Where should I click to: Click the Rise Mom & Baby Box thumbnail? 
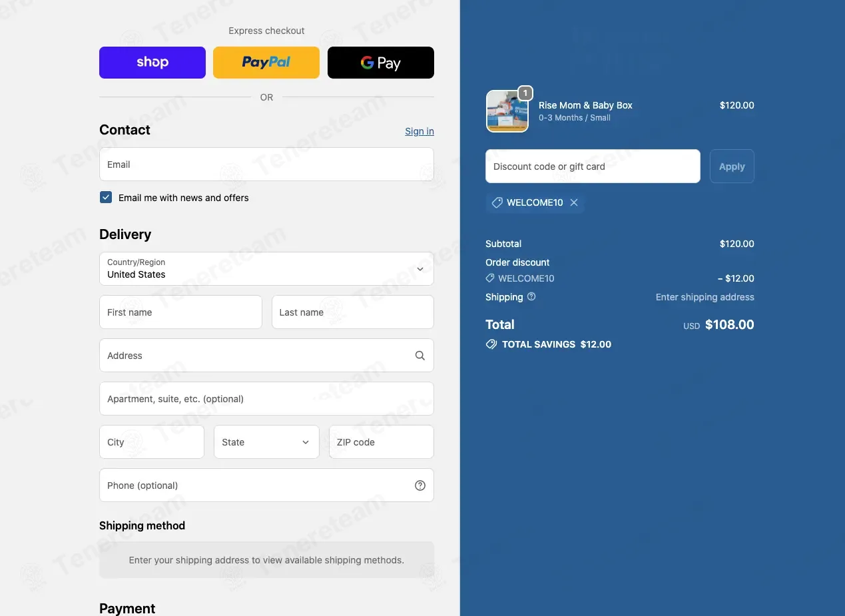coord(507,111)
